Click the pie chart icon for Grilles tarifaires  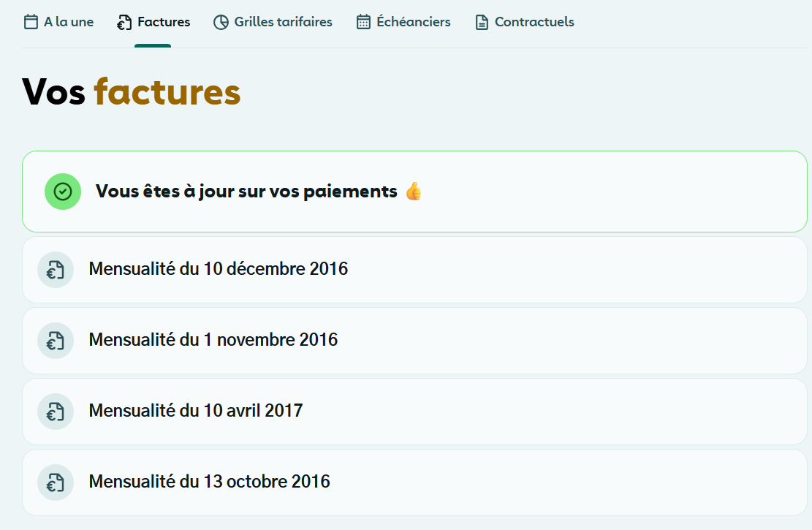tap(221, 23)
